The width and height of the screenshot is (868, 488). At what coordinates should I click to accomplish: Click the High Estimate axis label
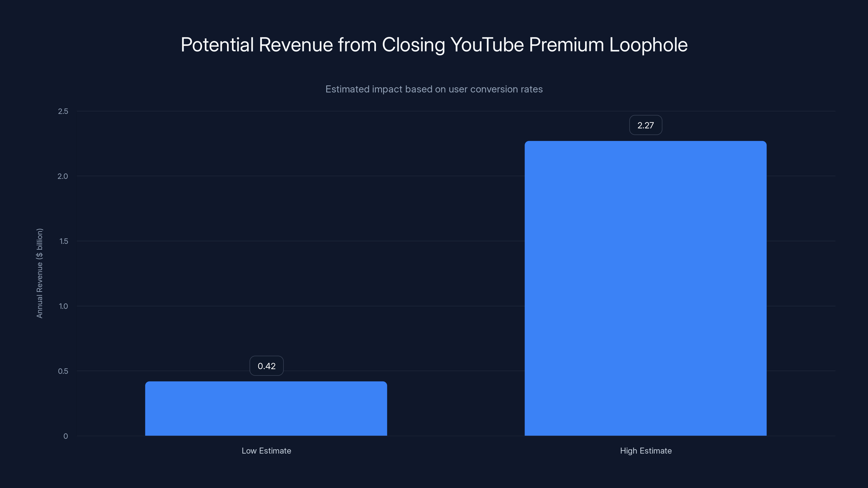click(x=646, y=451)
